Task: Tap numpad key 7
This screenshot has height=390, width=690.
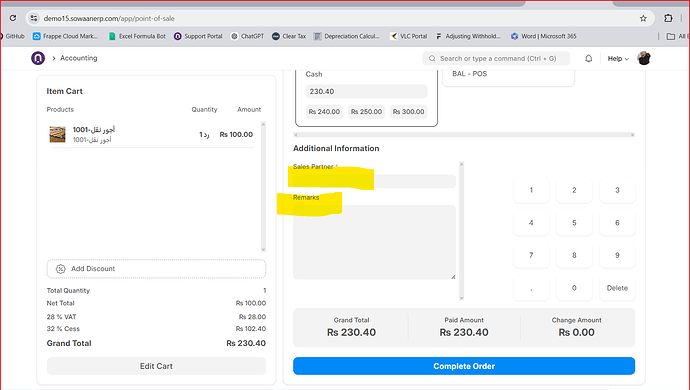Action: point(531,255)
